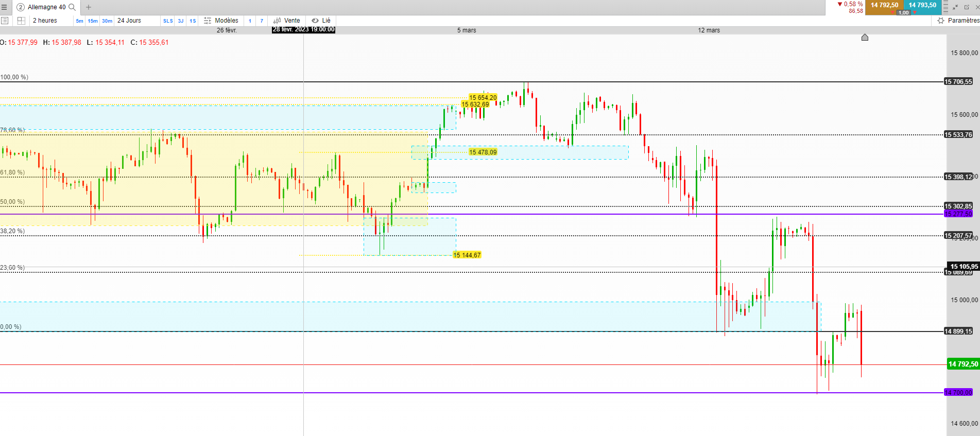Select the 15 632,69 price label
The width and height of the screenshot is (980, 436).
click(x=475, y=104)
